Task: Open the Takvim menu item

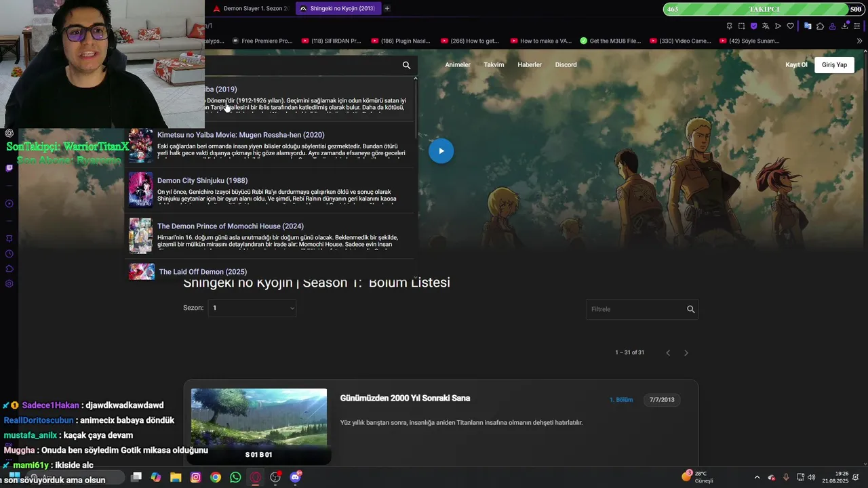Action: point(494,65)
